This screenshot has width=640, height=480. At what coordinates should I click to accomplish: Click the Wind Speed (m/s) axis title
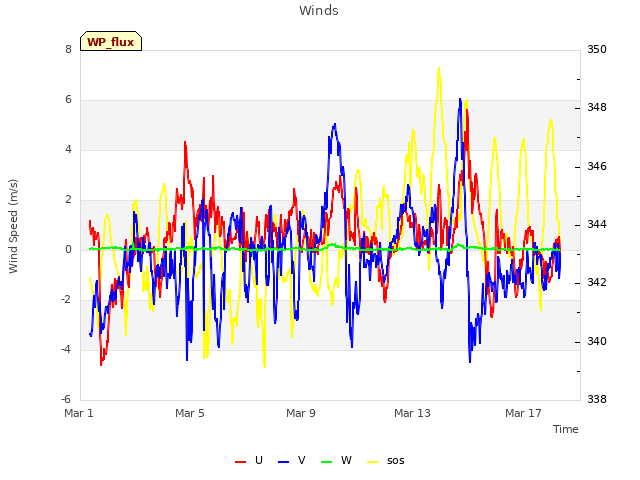click(13, 226)
